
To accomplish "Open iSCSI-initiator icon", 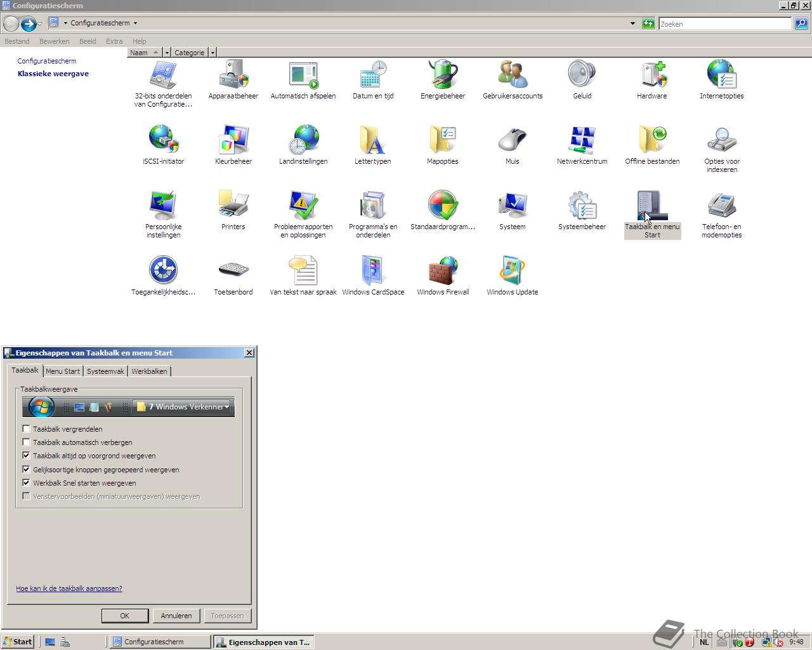I will (163, 140).
